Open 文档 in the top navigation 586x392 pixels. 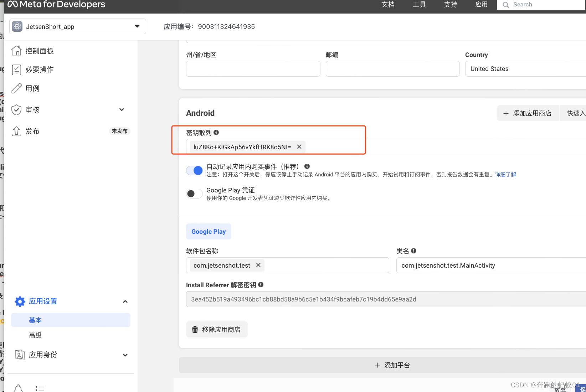[388, 4]
